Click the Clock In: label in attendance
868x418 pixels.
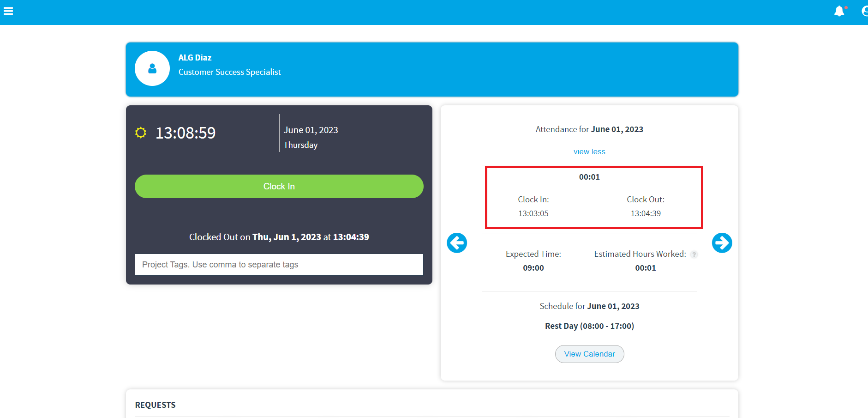pos(533,200)
